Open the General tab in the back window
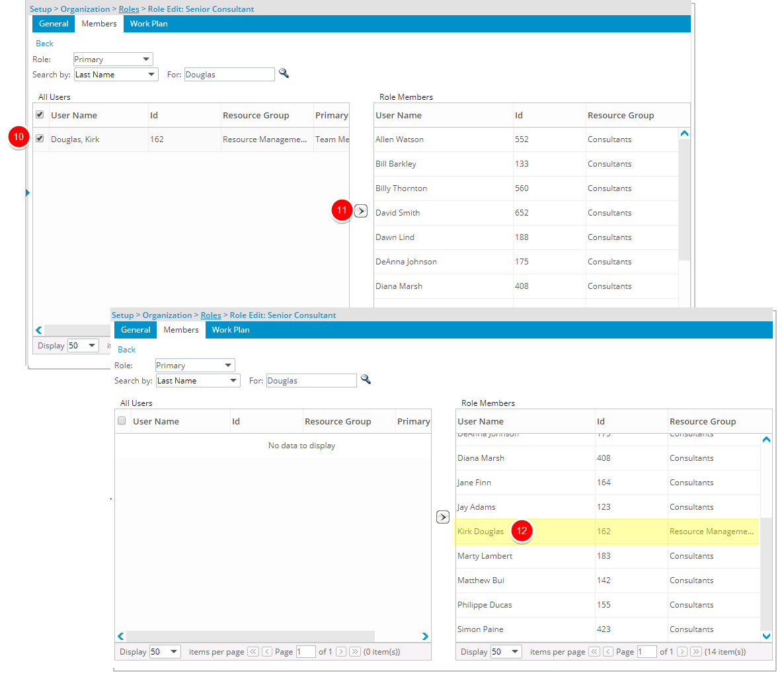Screen dimensions: 784x679 coord(54,24)
